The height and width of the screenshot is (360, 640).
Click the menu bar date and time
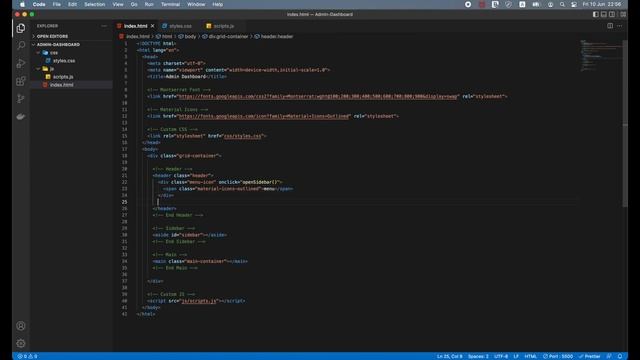click(602, 4)
